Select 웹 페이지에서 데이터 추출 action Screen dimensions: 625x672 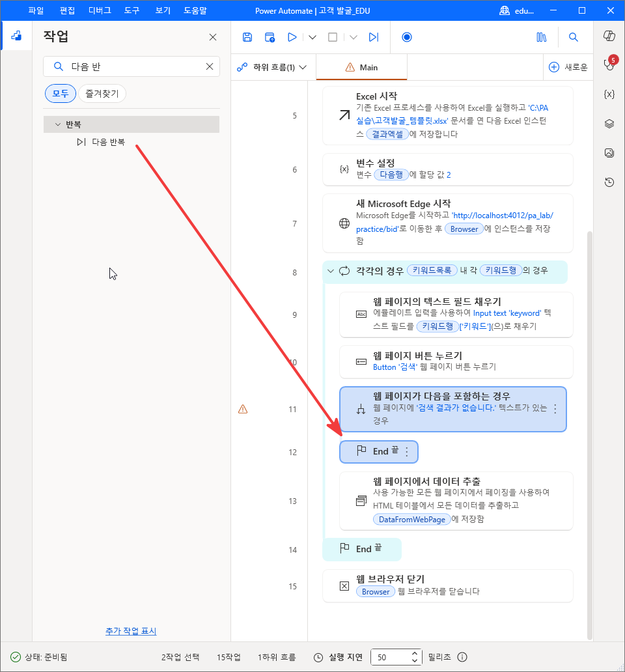coord(456,501)
